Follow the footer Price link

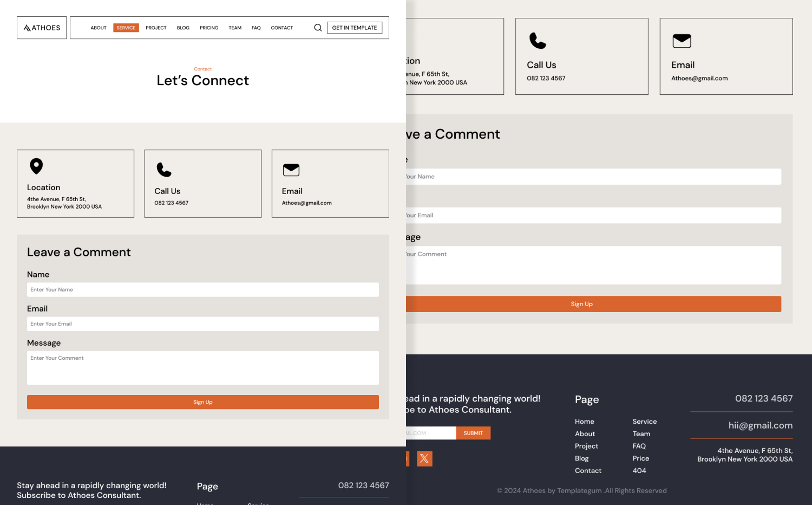click(641, 458)
